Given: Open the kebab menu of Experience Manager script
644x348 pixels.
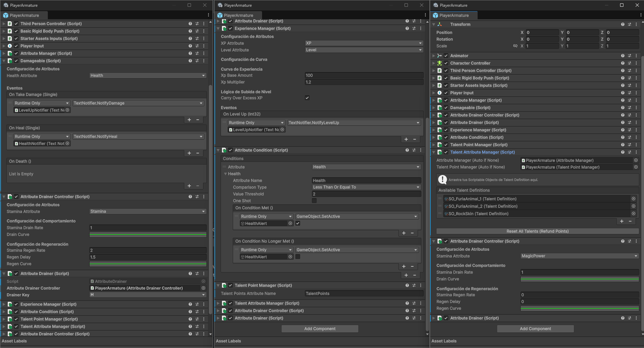Looking at the screenshot, I should (x=420, y=28).
